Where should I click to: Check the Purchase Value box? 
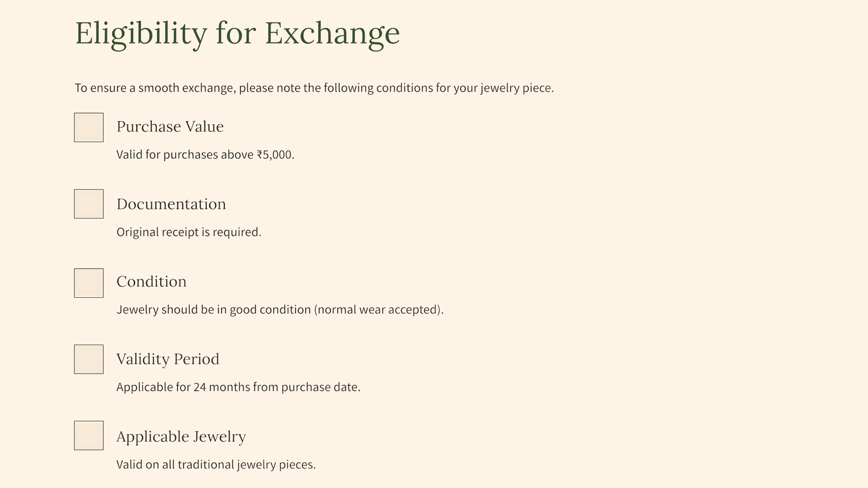pyautogui.click(x=89, y=127)
